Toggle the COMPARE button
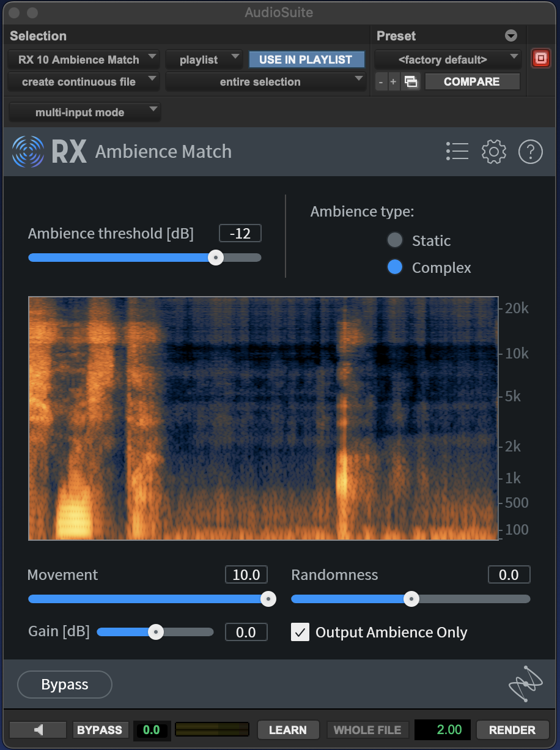The height and width of the screenshot is (750, 560). (x=472, y=81)
